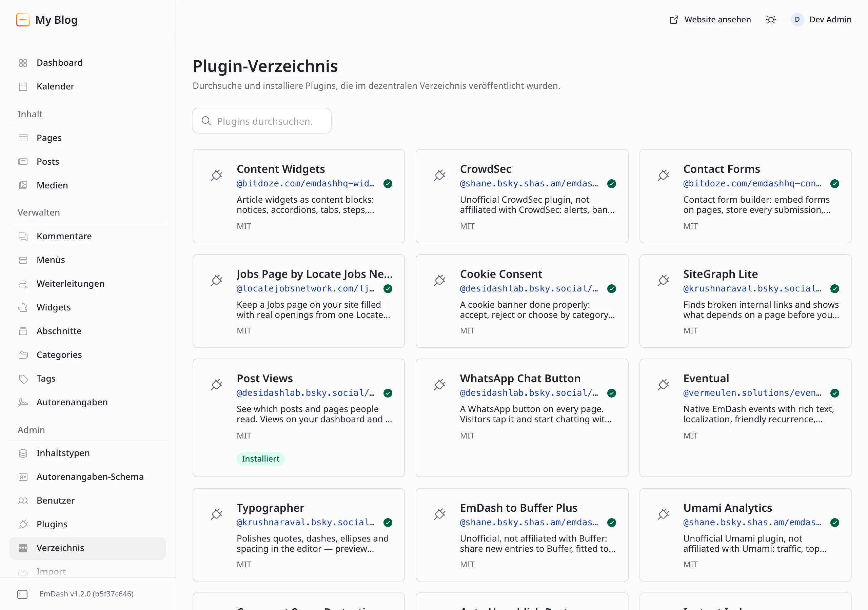Open the WhatsApp Chat Button plugin title

(520, 378)
